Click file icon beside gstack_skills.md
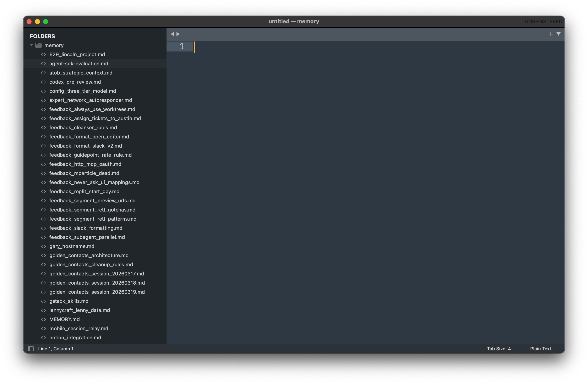588x384 pixels. click(43, 301)
